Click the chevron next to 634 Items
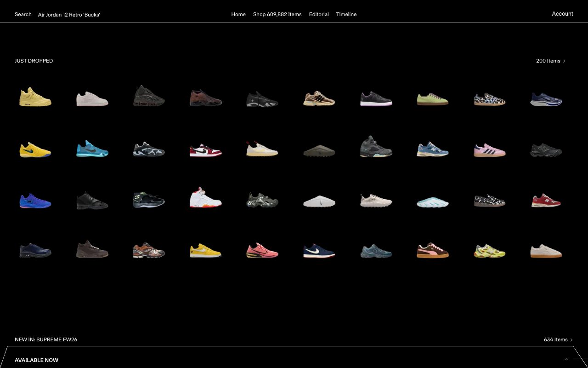Screen dimensions: 588x368 coord(571,340)
